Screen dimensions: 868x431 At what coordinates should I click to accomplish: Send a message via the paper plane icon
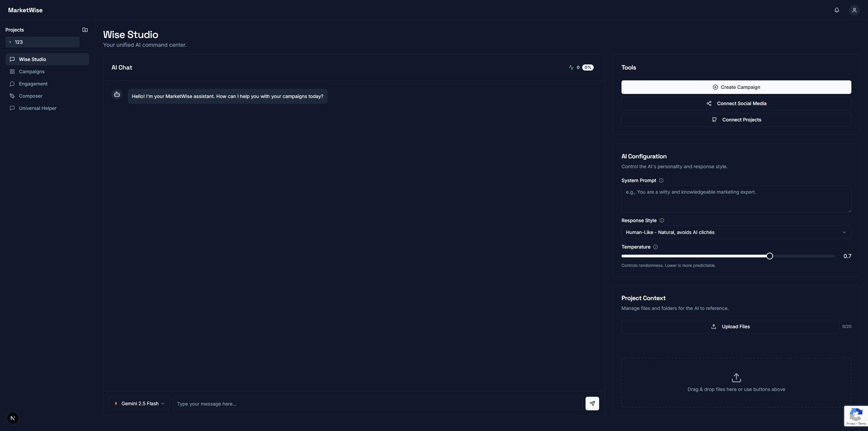coord(592,404)
